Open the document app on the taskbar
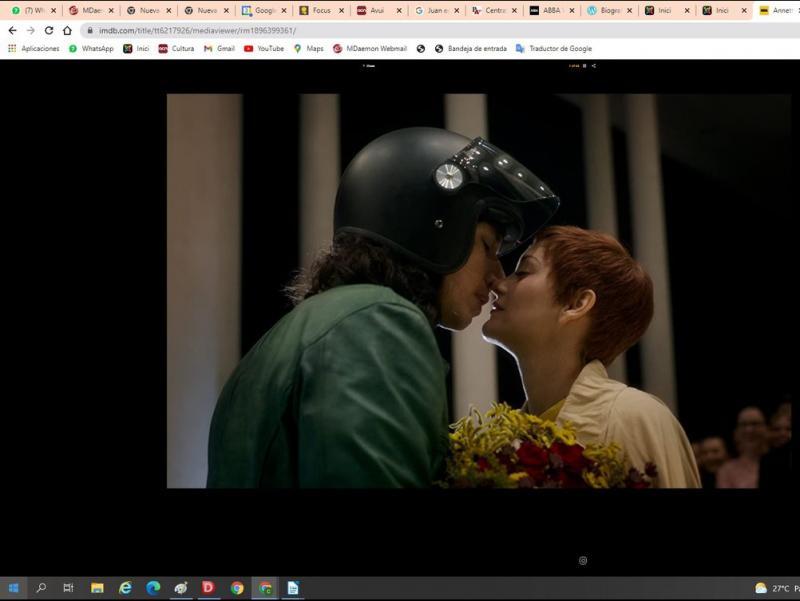Viewport: 800px width, 601px height. click(293, 588)
